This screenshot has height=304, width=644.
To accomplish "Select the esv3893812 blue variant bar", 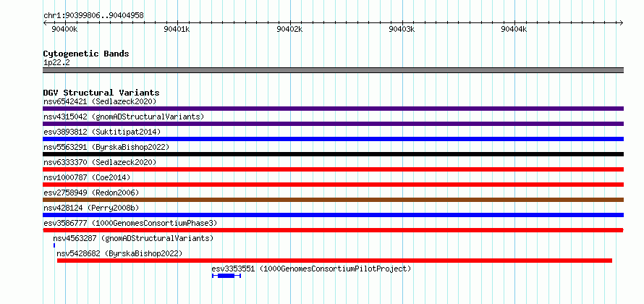I will click(333, 139).
